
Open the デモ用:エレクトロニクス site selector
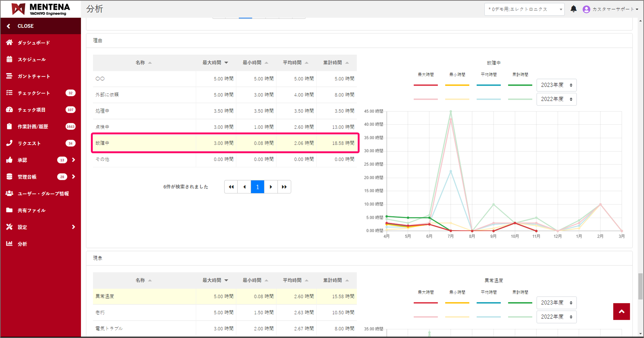coord(524,9)
